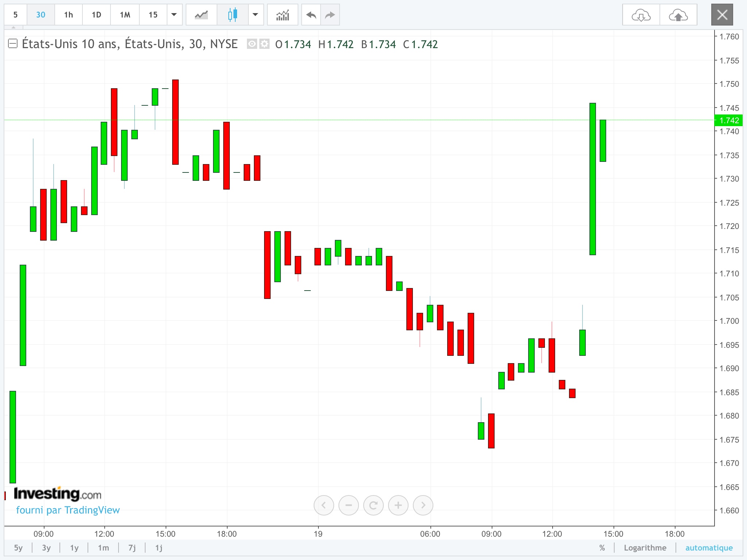The image size is (747, 560).
Task: Toggle the eye visibility icon beside NYSE
Action: tap(251, 44)
